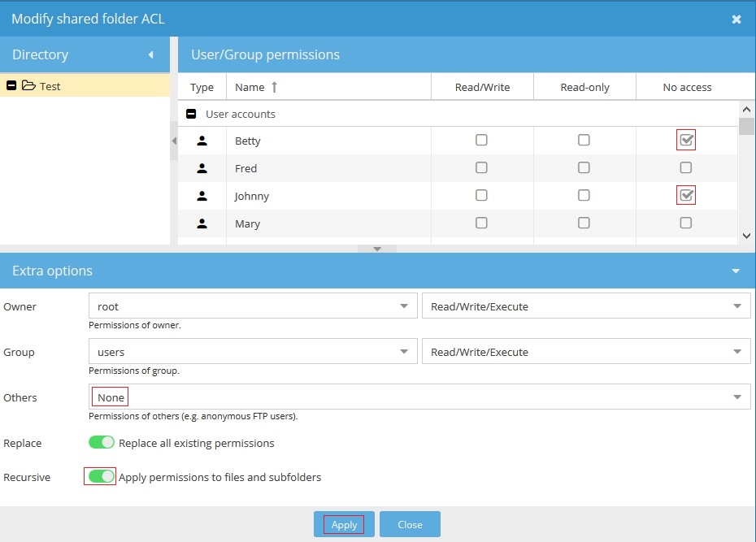Collapse the Extra options panel
The width and height of the screenshot is (756, 542).
pyautogui.click(x=736, y=271)
